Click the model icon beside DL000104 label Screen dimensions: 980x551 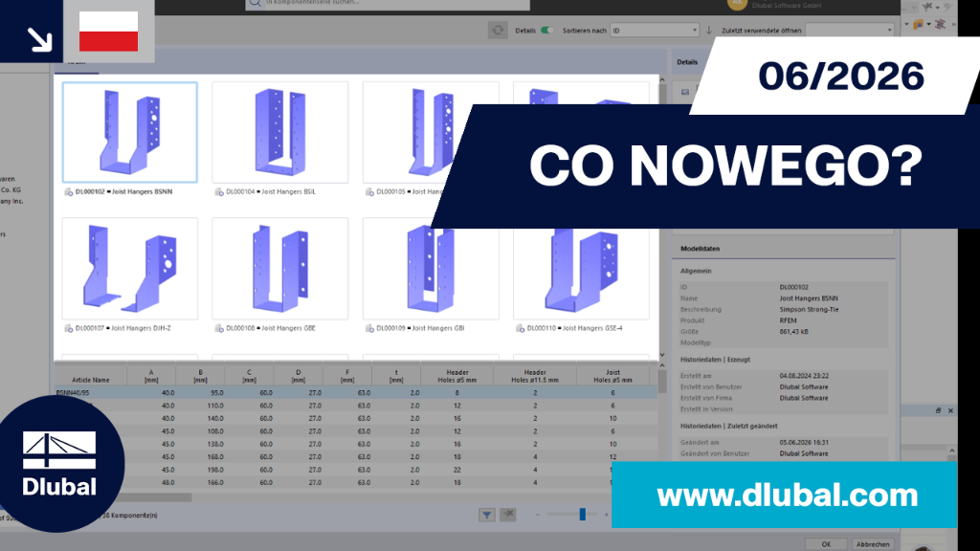pyautogui.click(x=219, y=191)
